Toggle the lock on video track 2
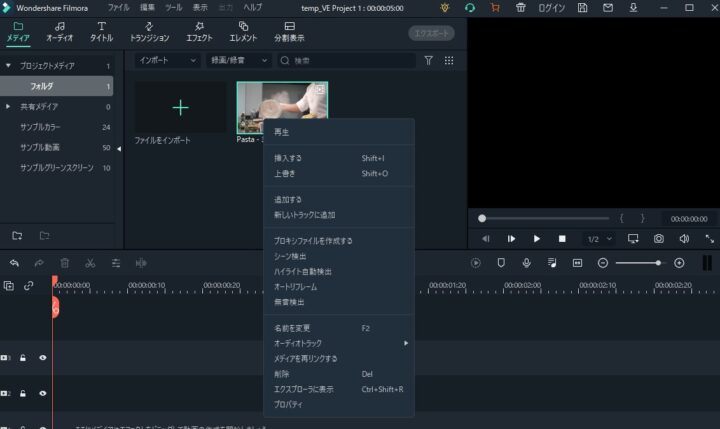Image resolution: width=720 pixels, height=429 pixels. [x=24, y=393]
